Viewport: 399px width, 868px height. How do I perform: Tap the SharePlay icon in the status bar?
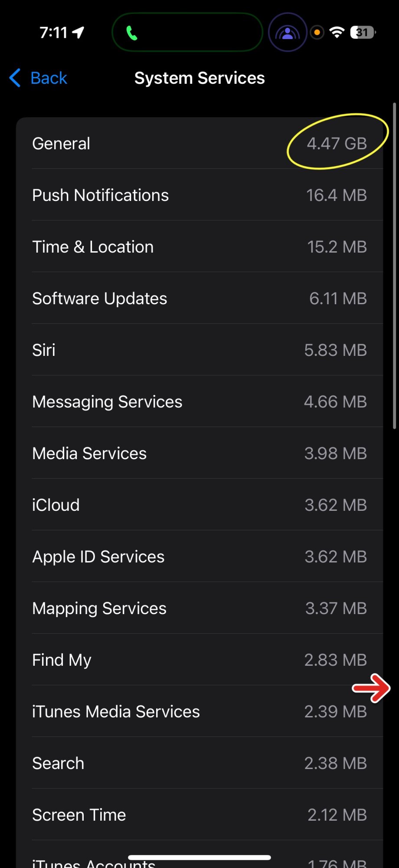(288, 33)
